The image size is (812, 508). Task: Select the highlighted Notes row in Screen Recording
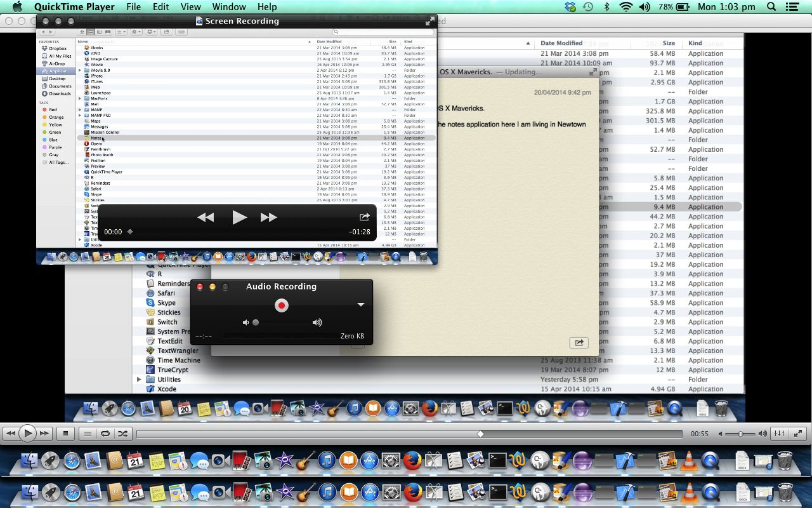(x=256, y=138)
